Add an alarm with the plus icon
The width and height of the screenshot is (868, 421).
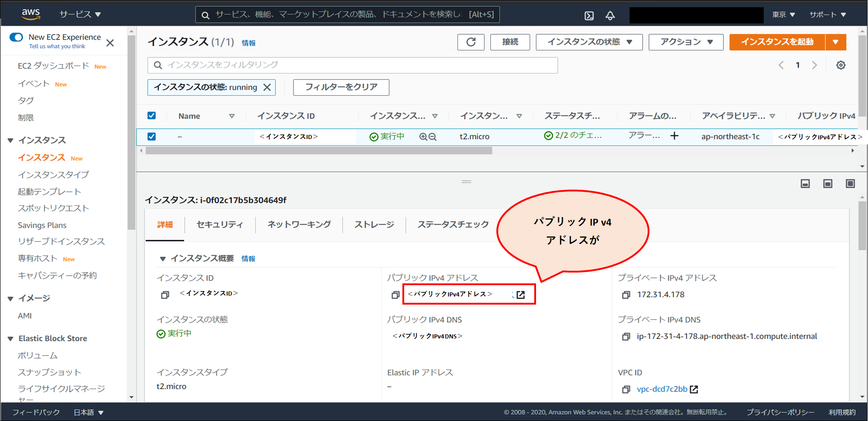(674, 136)
